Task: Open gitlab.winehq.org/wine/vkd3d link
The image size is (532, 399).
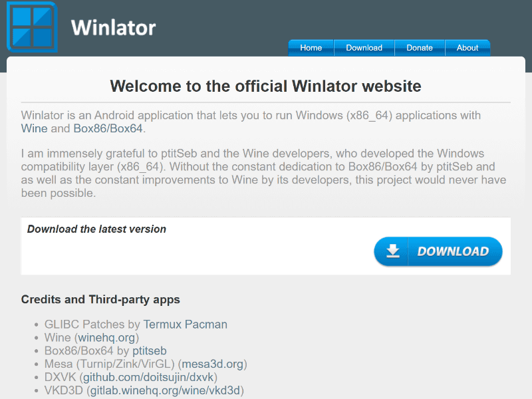Action: click(x=165, y=390)
